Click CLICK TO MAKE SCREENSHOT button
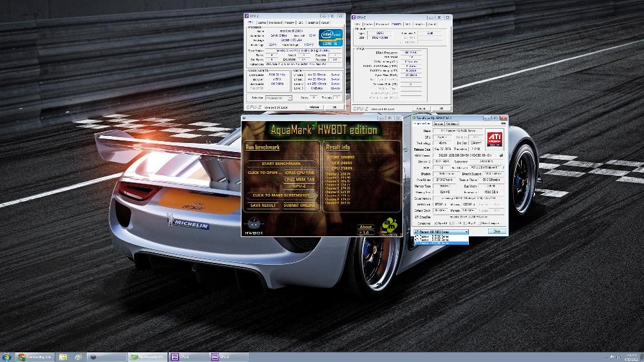The image size is (644, 362). click(x=281, y=195)
